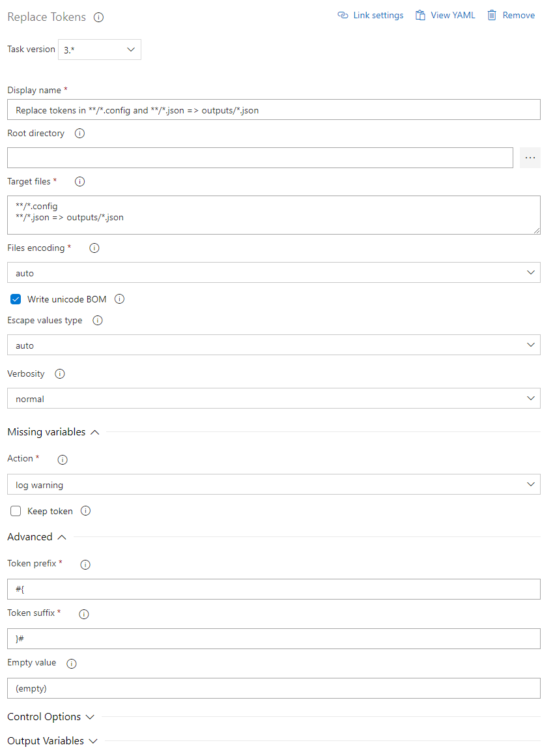The height and width of the screenshot is (756, 555).
Task: Show info for Write unicode BOM
Action: pos(119,299)
